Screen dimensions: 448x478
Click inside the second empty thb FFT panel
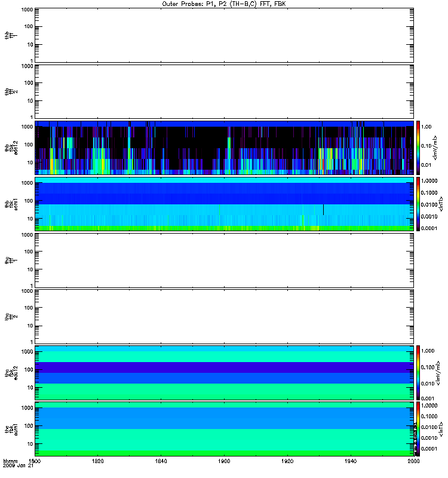(x=224, y=91)
